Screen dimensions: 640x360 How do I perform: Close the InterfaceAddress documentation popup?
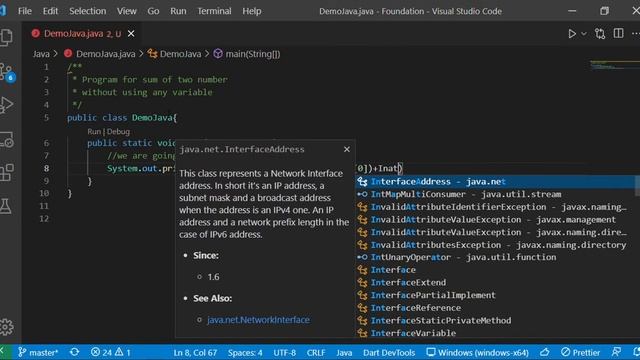click(x=347, y=149)
